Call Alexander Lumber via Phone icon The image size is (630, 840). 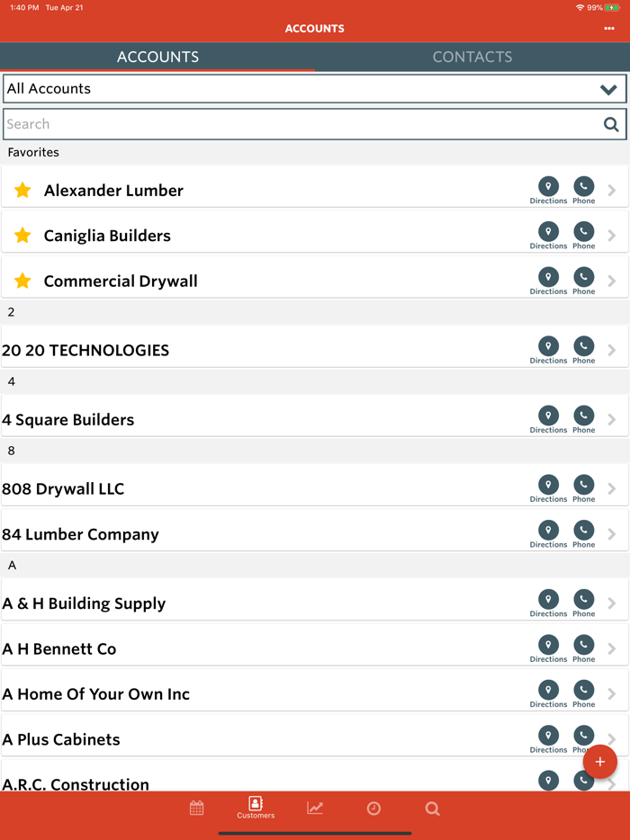(x=583, y=190)
